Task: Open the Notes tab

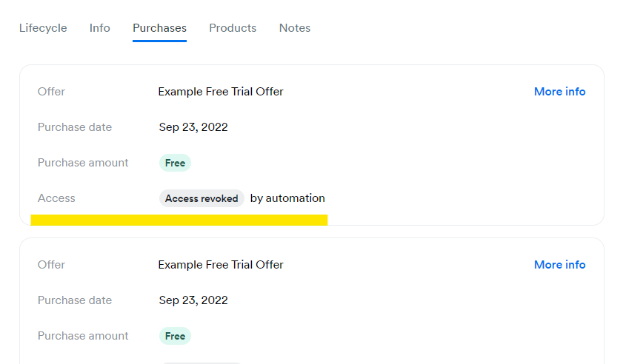Action: 295,28
